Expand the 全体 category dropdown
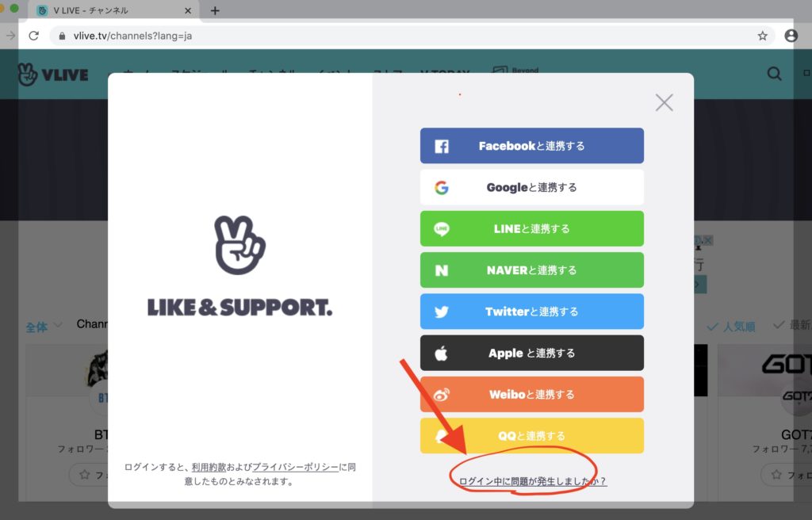 [44, 327]
